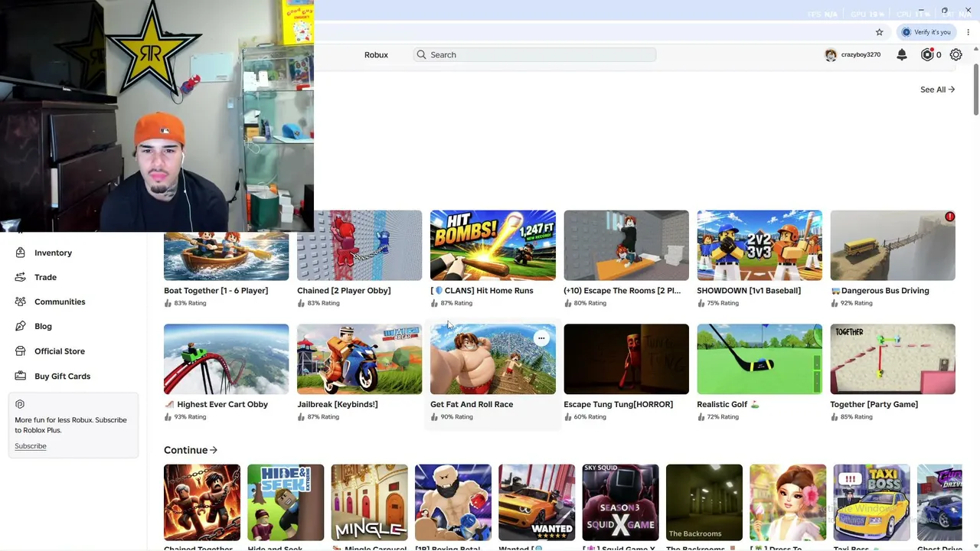Screen dimensions: 980x551
Task: Focus the Search input field
Action: pyautogui.click(x=534, y=54)
